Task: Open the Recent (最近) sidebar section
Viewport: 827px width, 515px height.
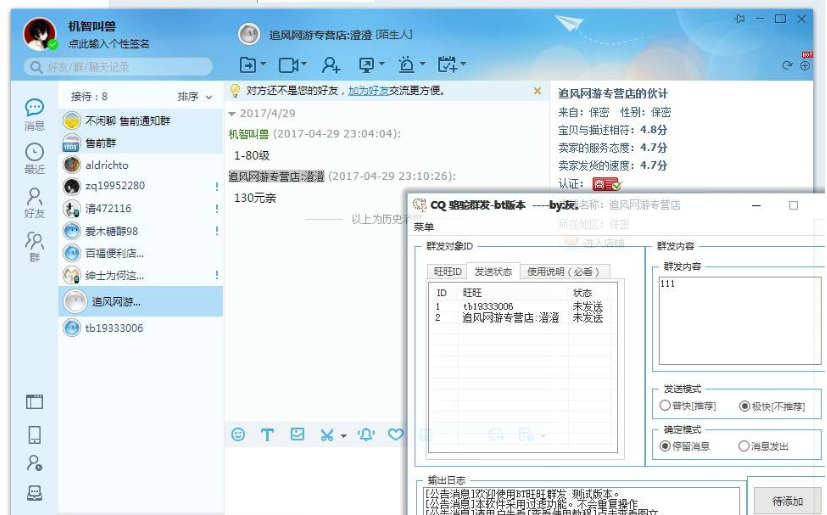Action: [x=34, y=158]
